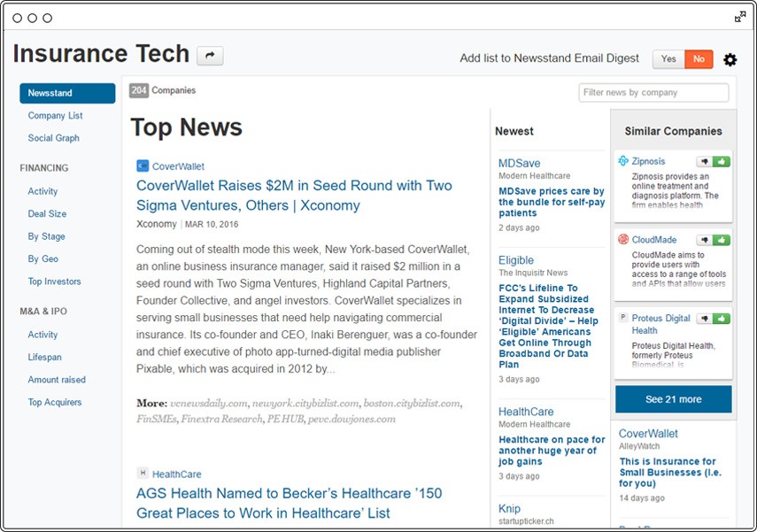
Task: Open Social Graph in the sidebar
Action: (x=54, y=138)
